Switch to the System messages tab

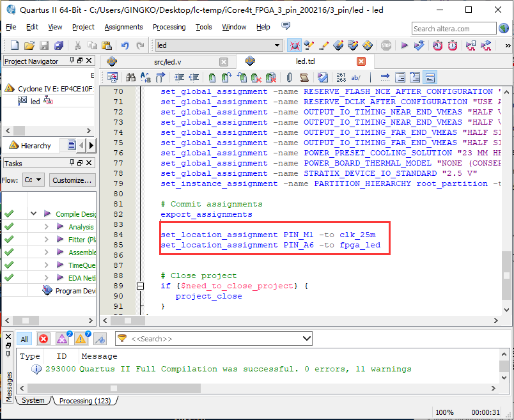[x=33, y=401]
